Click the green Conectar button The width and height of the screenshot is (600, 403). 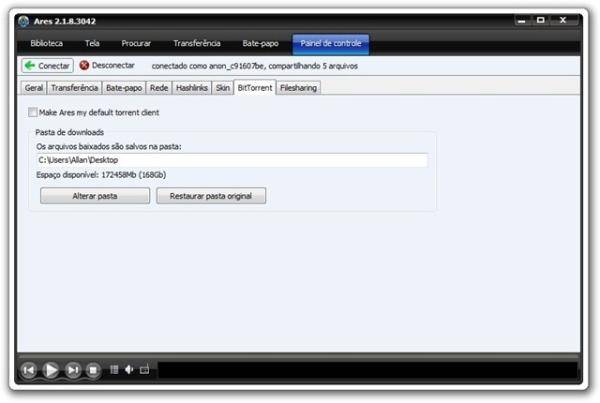click(47, 66)
